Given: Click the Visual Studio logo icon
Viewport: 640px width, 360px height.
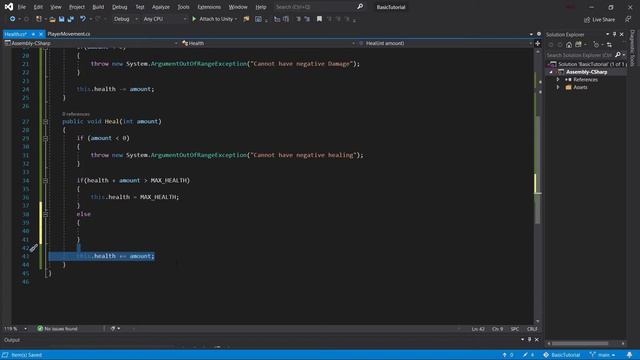Looking at the screenshot, I should point(9,7).
